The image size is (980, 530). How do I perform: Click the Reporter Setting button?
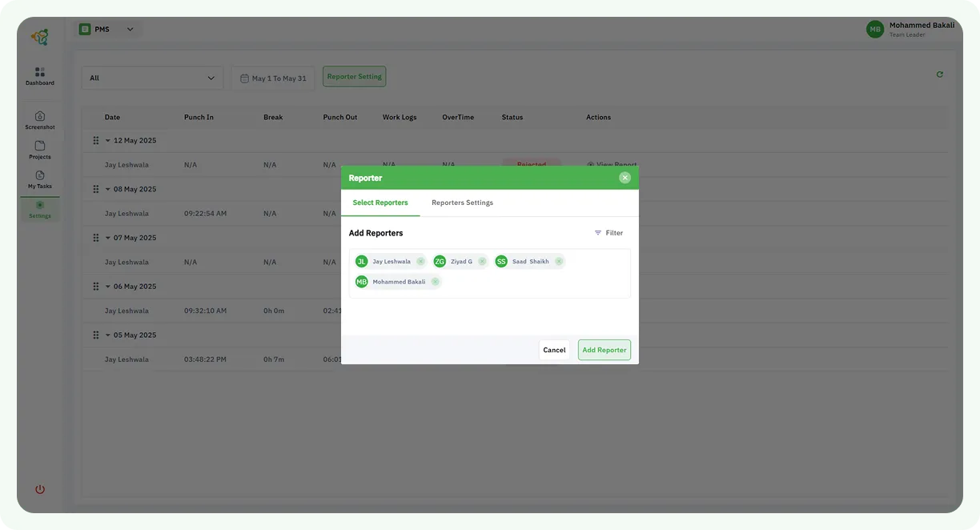coord(355,77)
